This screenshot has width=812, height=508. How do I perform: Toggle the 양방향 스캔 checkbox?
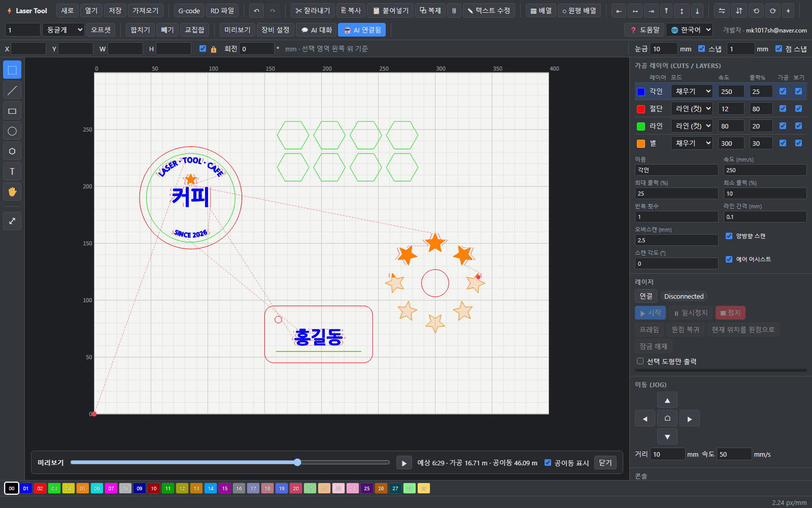(x=729, y=236)
